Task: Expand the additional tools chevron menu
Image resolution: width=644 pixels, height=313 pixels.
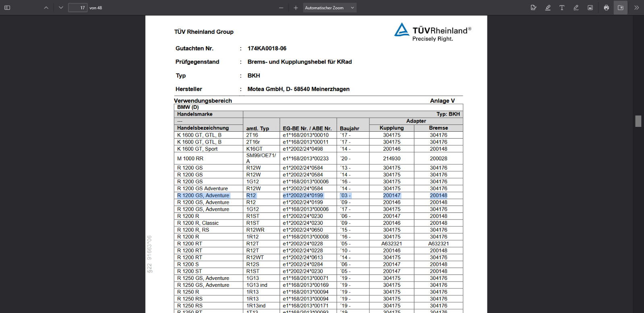Action: [x=636, y=8]
